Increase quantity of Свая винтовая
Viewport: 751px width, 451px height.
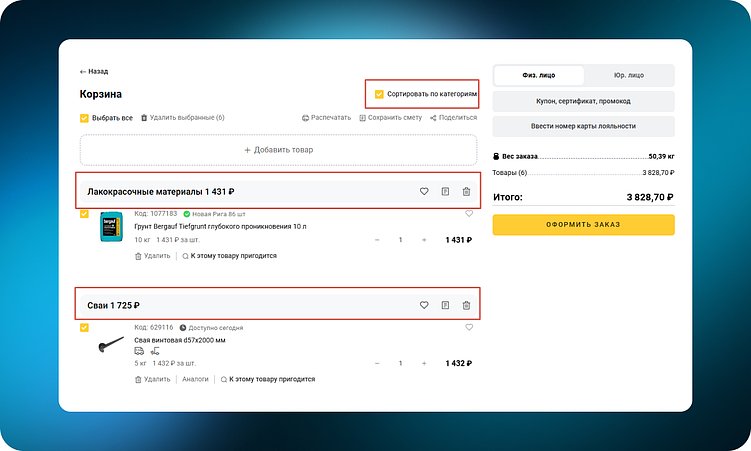tap(424, 363)
